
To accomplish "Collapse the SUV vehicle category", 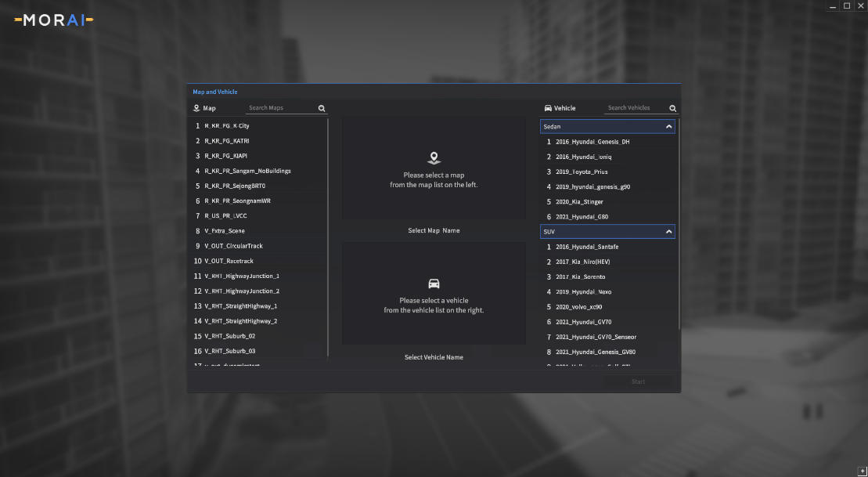I will [x=668, y=232].
